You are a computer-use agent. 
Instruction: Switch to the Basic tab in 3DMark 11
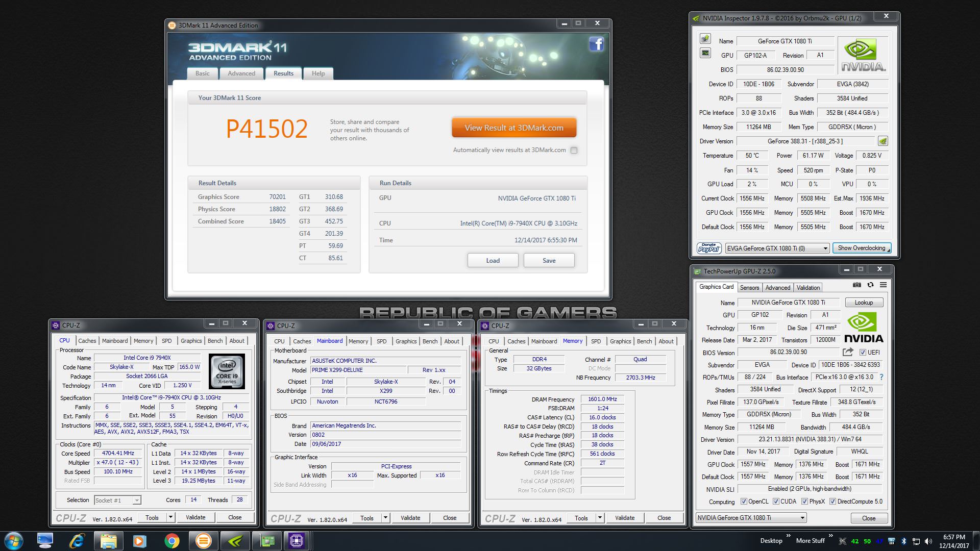203,73
